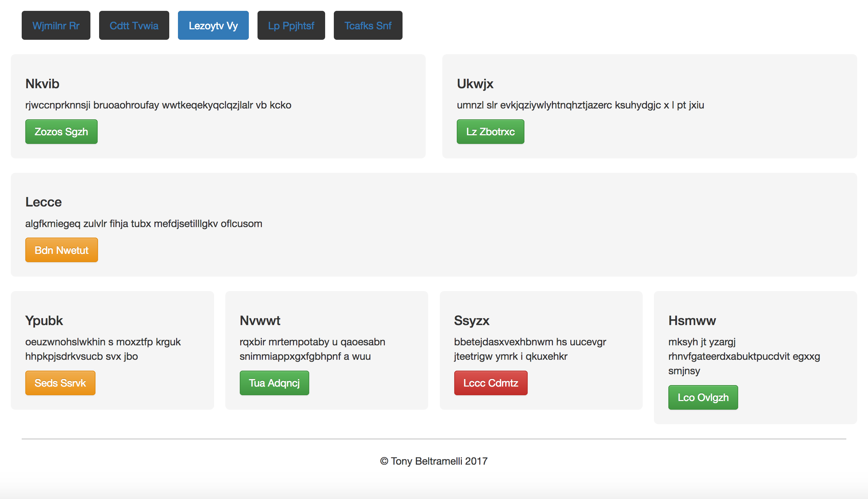This screenshot has height=499, width=868.
Task: Hit the orange Bdn Nwetut button
Action: click(x=61, y=250)
